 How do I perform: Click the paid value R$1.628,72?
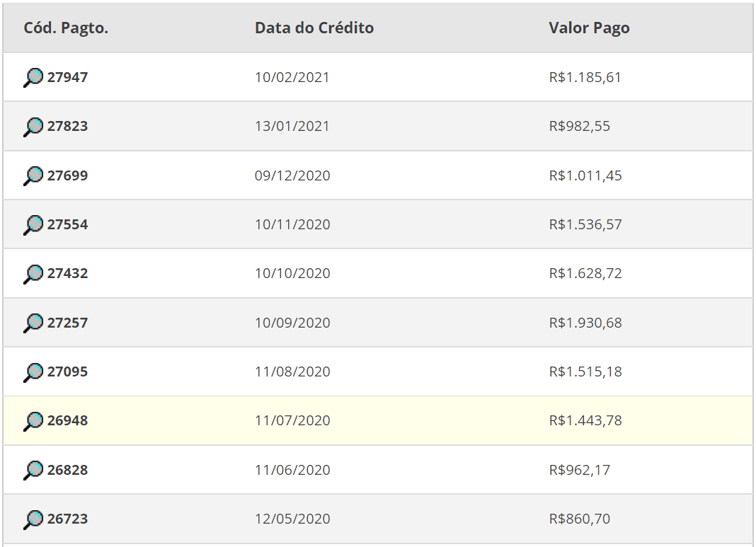click(x=585, y=273)
